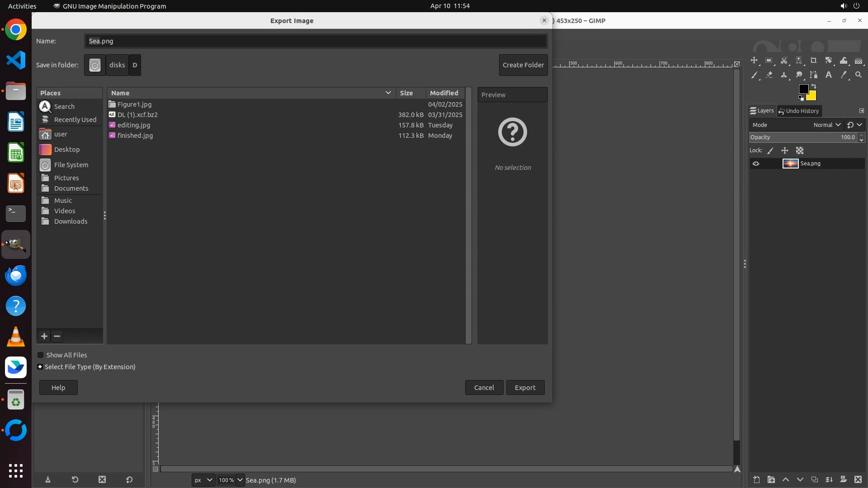Image resolution: width=868 pixels, height=488 pixels.
Task: Select the Text tool
Action: click(828, 75)
